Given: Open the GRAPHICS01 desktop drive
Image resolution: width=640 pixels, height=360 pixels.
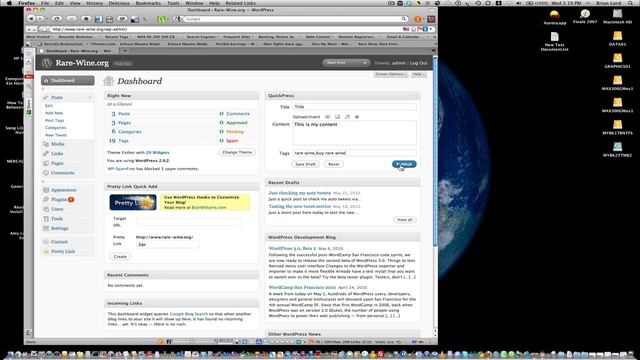Looking at the screenshot, I should [617, 61].
